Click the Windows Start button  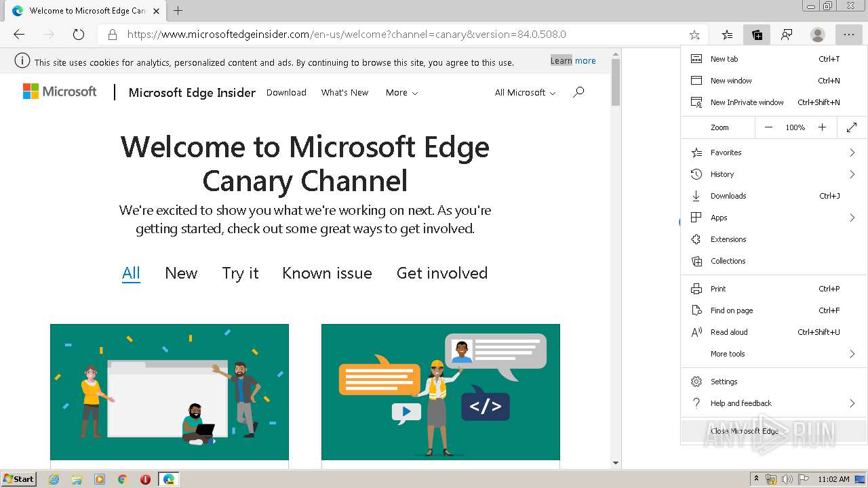pyautogui.click(x=18, y=479)
